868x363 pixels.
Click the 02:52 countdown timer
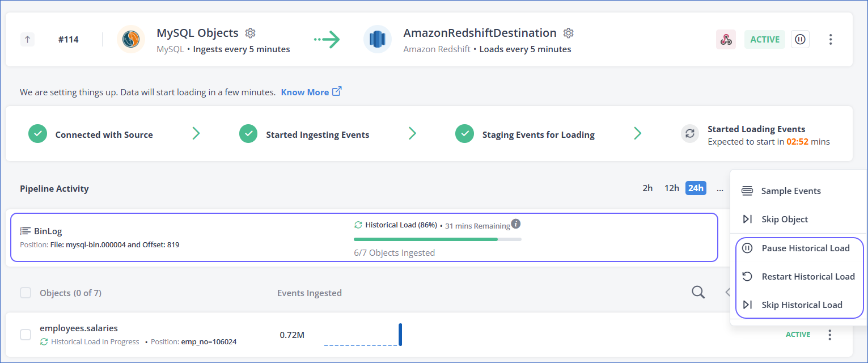coord(797,142)
